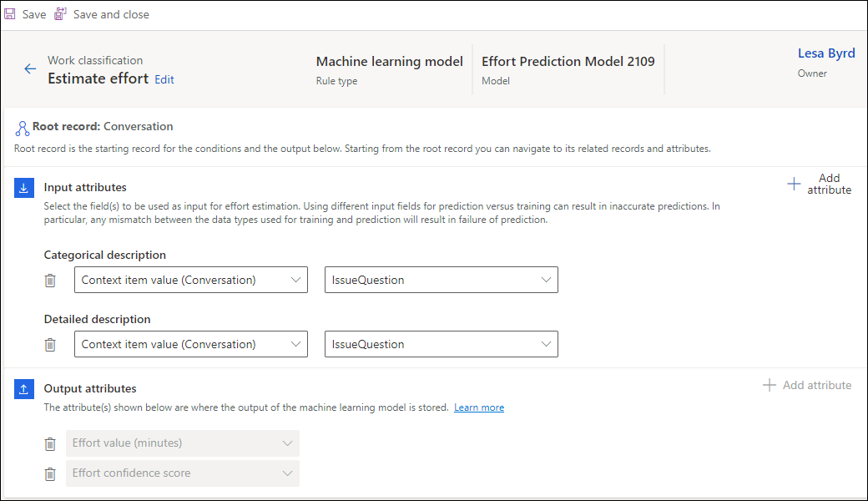
Task: Click the blue Input attributes download icon
Action: [24, 188]
